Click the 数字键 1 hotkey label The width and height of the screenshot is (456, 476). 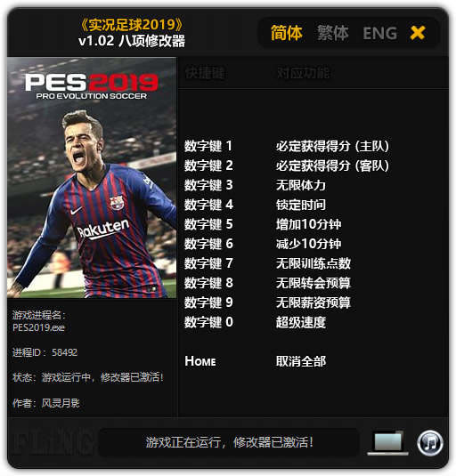tap(208, 146)
